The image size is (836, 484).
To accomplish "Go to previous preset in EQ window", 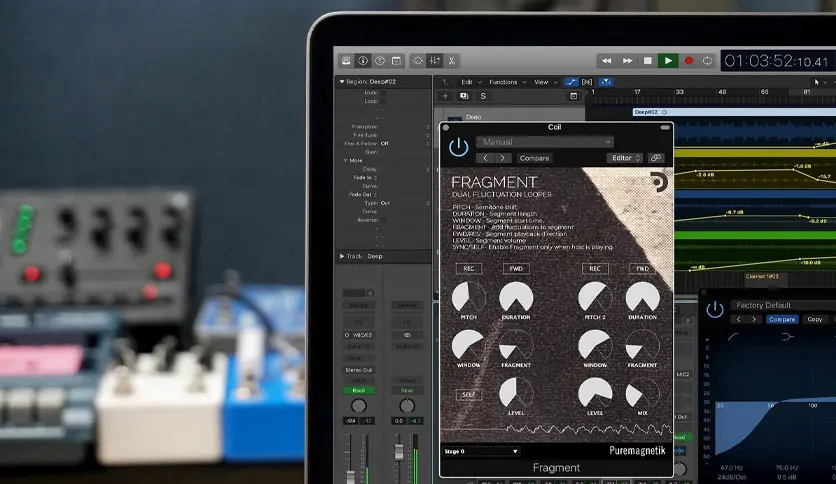I will 738,319.
